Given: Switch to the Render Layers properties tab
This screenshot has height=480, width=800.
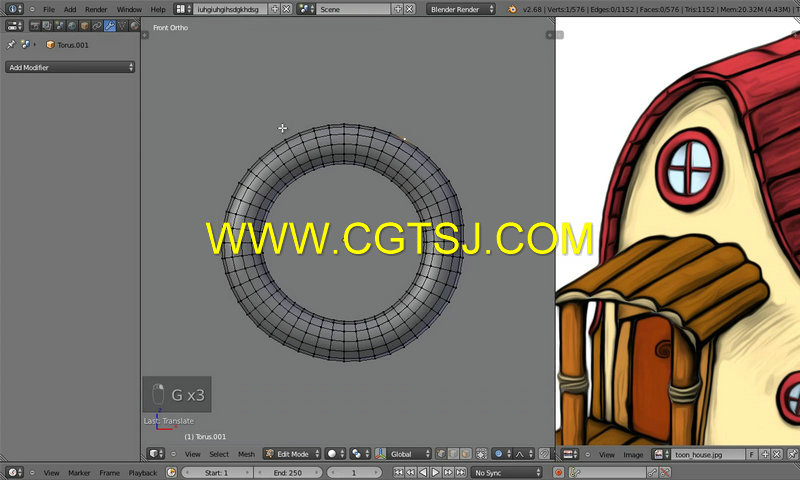Looking at the screenshot, I should point(47,26).
